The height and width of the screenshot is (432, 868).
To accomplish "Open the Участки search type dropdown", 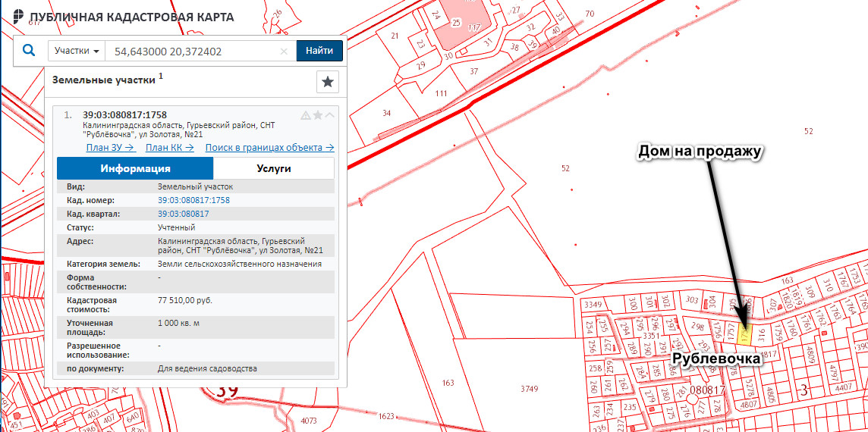I will tap(77, 51).
